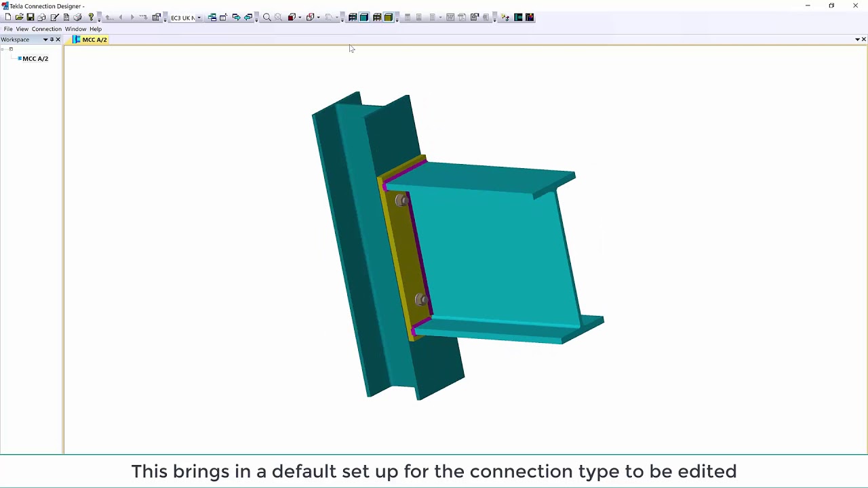The image size is (868, 488).
Task: Click the lower bolt on the end plate
Action: tap(421, 300)
